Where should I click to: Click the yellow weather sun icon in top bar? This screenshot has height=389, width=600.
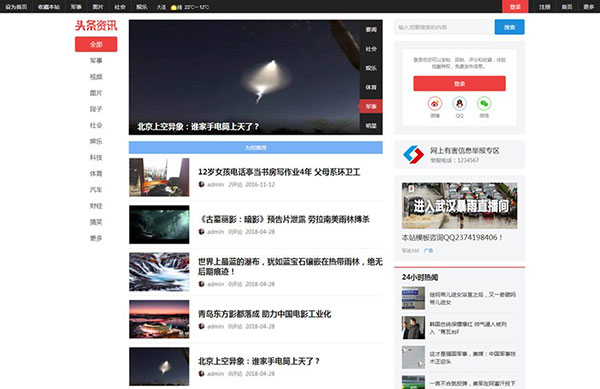click(173, 7)
